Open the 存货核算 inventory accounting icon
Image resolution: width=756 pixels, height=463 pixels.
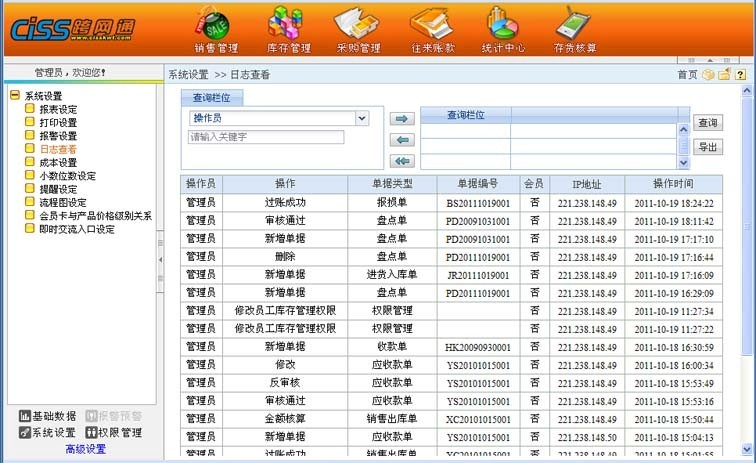tap(575, 27)
